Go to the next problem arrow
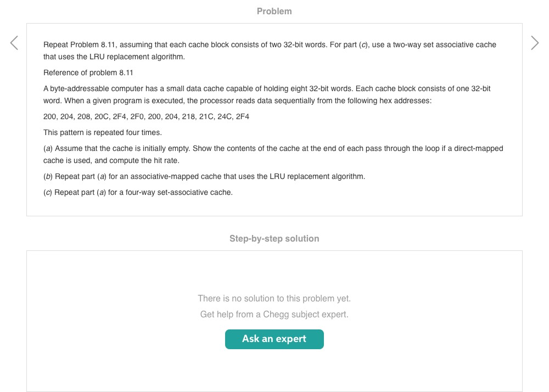This screenshot has height=392, width=549. pos(535,43)
